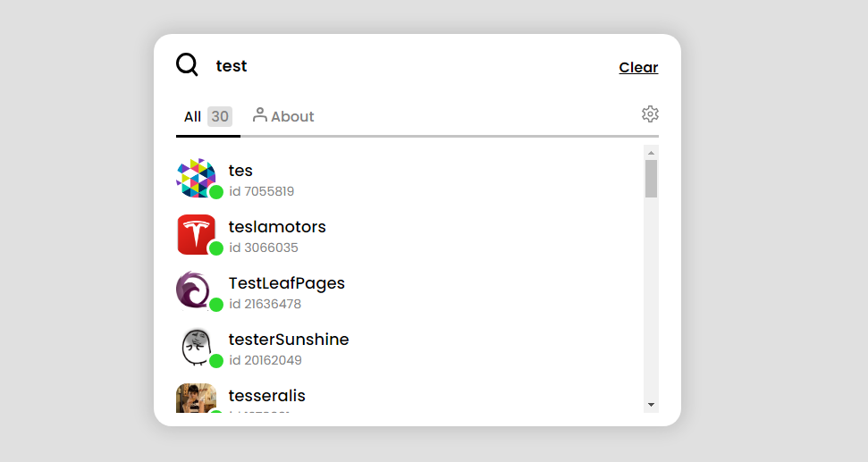Select the teslamotors result name
This screenshot has width=868, height=462.
tap(277, 227)
